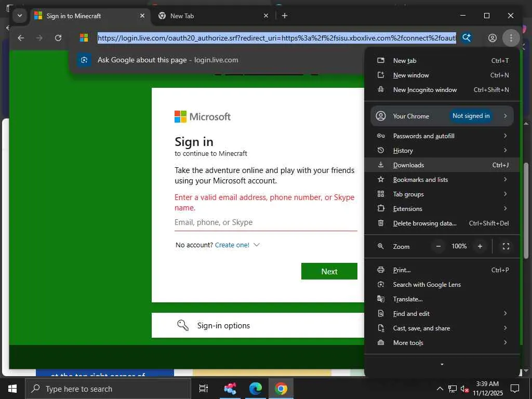Click the network icon in system tray
Screen dimensions: 532x399
coord(453,389)
